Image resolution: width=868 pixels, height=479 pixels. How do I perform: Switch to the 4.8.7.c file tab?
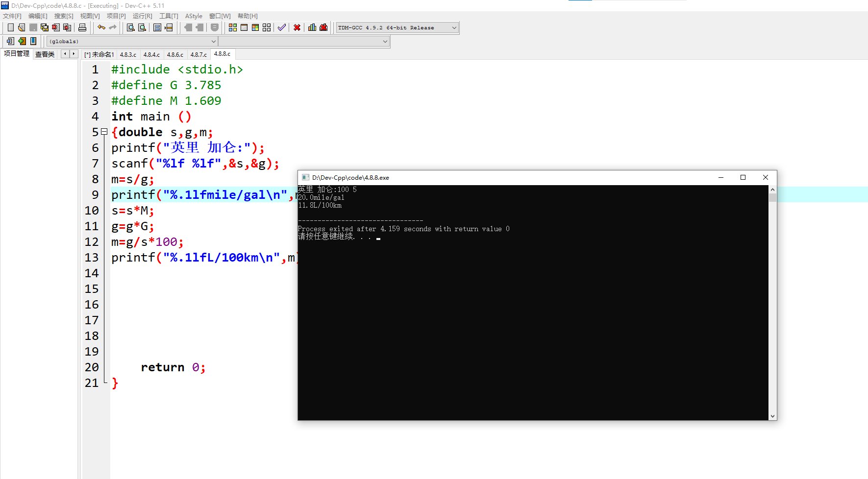pos(198,54)
